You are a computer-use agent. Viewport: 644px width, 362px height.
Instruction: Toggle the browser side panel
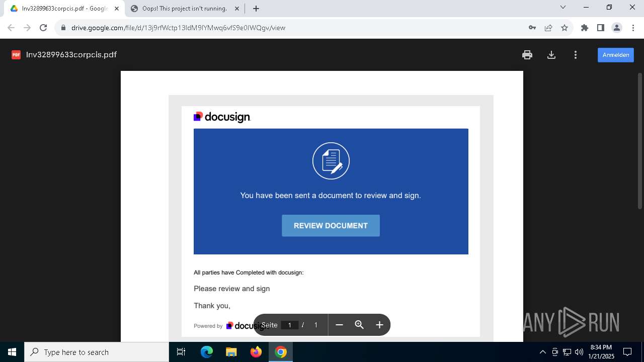601,28
